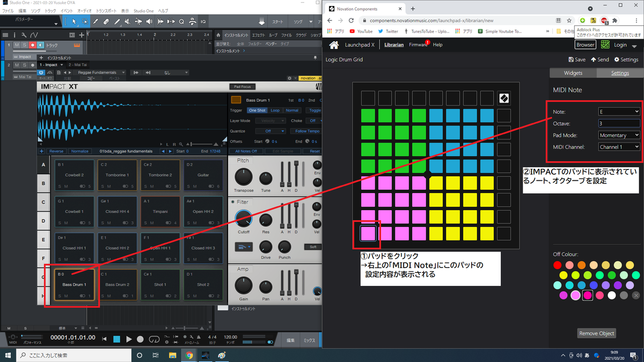Select red Off Colour swatch

point(558,265)
